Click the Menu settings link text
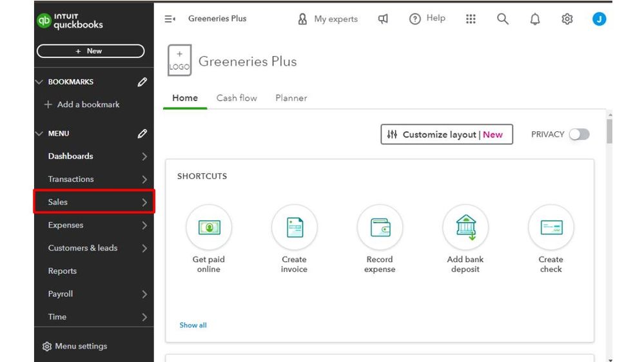 click(81, 347)
